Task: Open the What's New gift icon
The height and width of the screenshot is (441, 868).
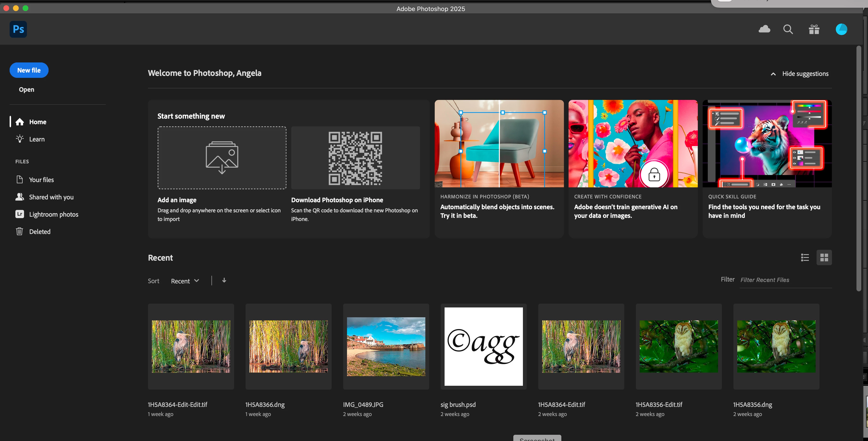Action: pyautogui.click(x=814, y=30)
